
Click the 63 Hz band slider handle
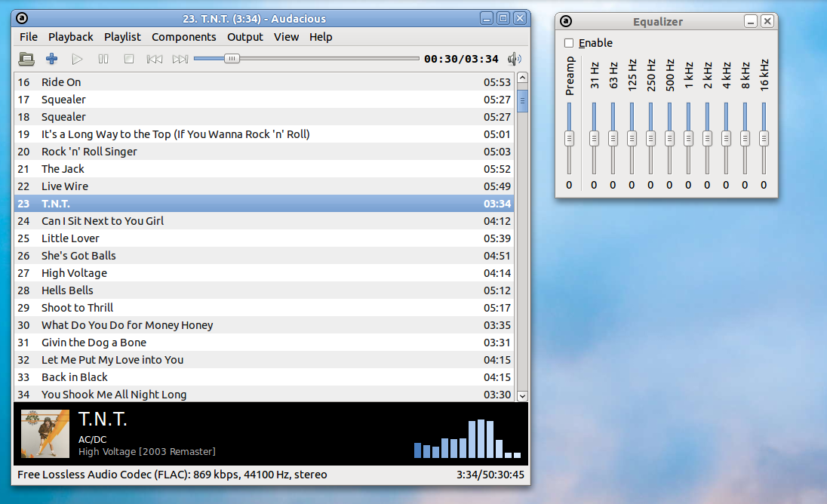(x=613, y=139)
